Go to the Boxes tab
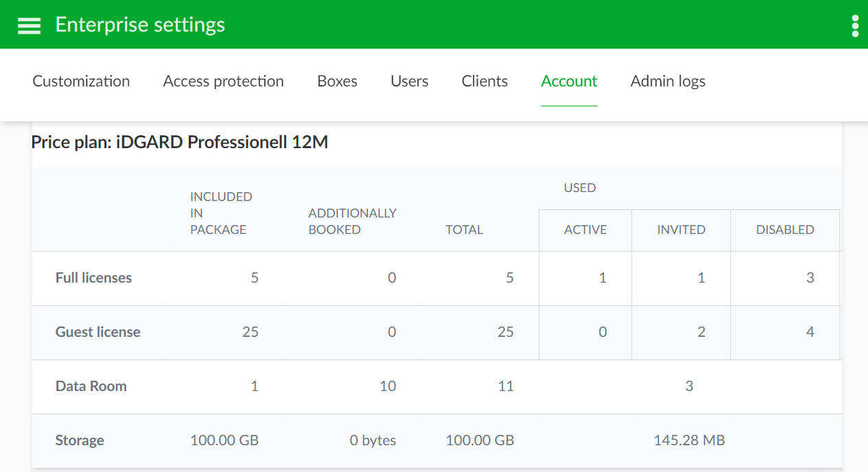 click(337, 81)
